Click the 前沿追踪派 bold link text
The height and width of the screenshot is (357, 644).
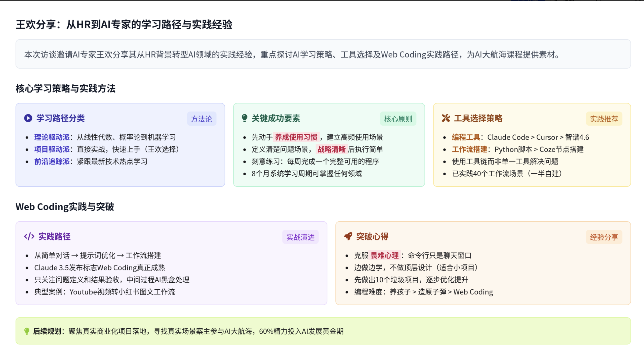coord(52,161)
